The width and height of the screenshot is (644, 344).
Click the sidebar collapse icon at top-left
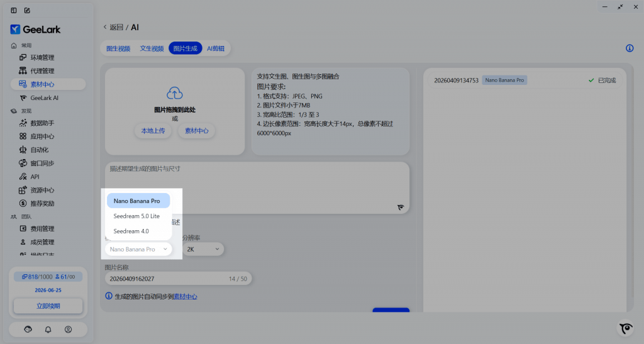coord(14,11)
